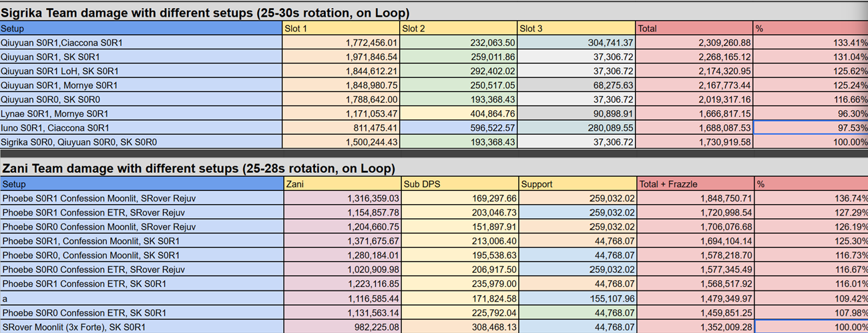Select Phoebe S0R1 Confession ETR, SRover Rejuv
This screenshot has height=333, width=868.
[x=141, y=213]
